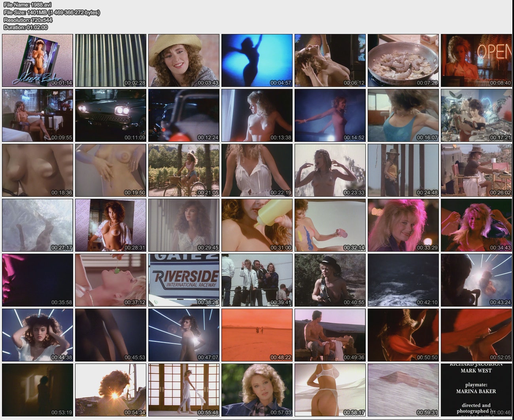Viewport: 514px width, 420px height.
Task: Open the orange desert thumbnail at 00:48:22
Action: [x=257, y=335]
